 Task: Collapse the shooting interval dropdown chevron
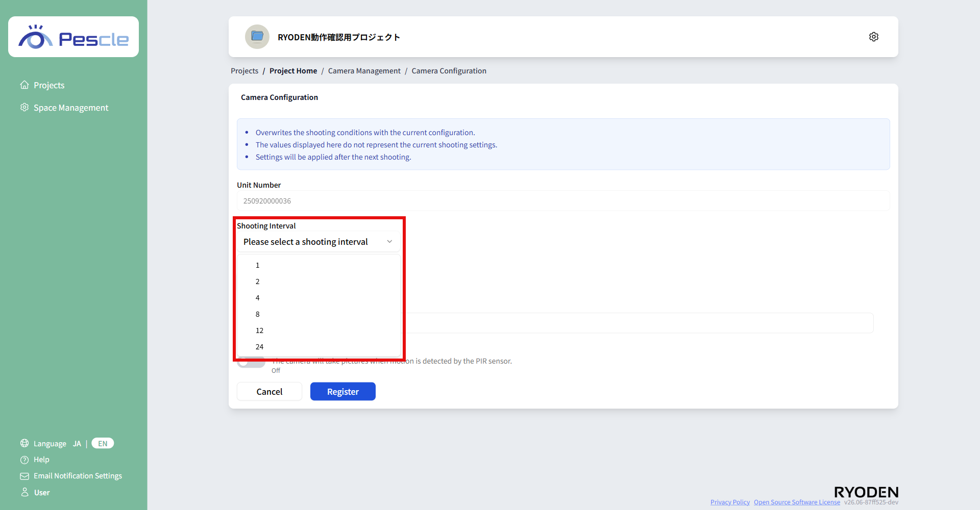[x=389, y=242]
